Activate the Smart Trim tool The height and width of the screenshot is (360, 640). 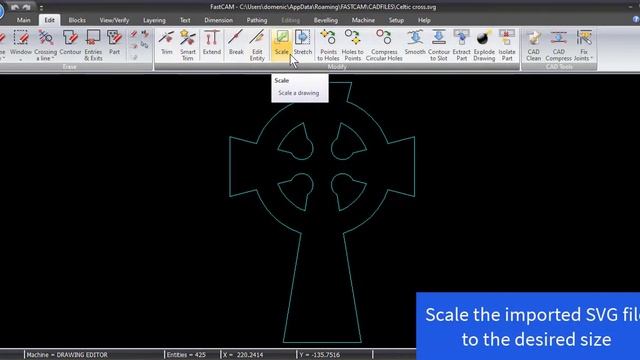pyautogui.click(x=188, y=45)
